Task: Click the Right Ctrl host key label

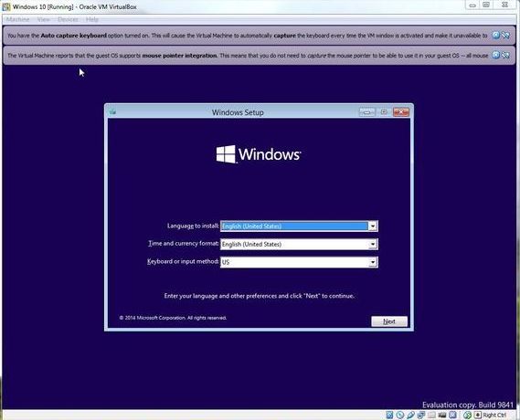Action: [494, 415]
